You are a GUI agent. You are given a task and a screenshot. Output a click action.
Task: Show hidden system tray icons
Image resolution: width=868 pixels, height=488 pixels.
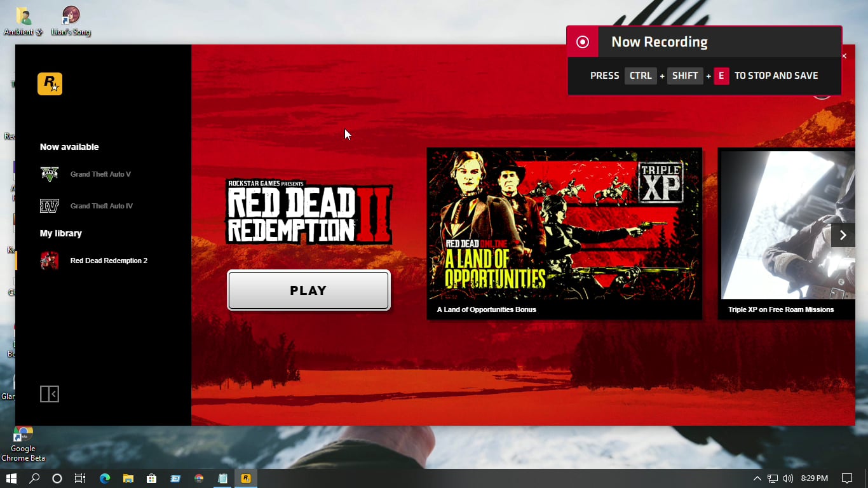757,478
